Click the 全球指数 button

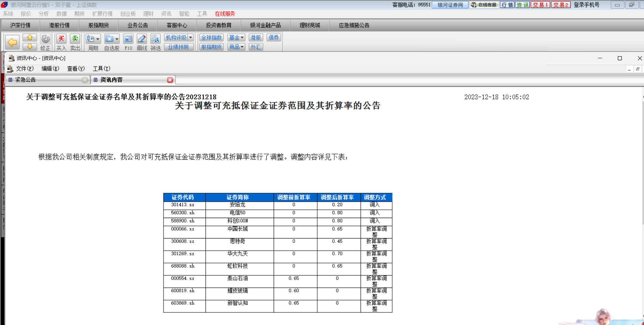tap(211, 37)
